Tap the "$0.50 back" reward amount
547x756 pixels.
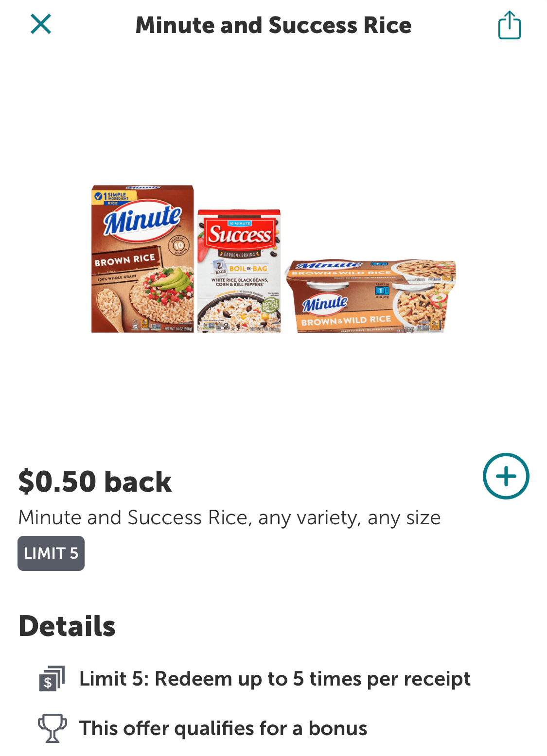pos(95,481)
